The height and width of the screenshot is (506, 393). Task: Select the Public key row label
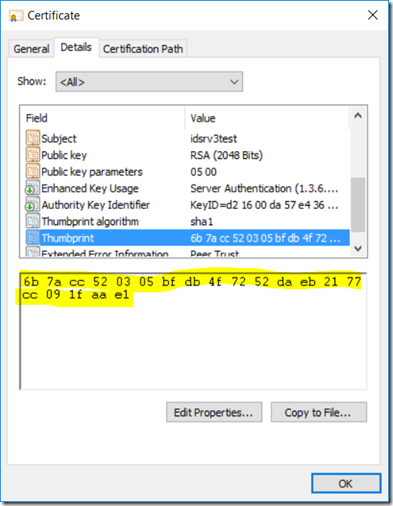point(64,155)
